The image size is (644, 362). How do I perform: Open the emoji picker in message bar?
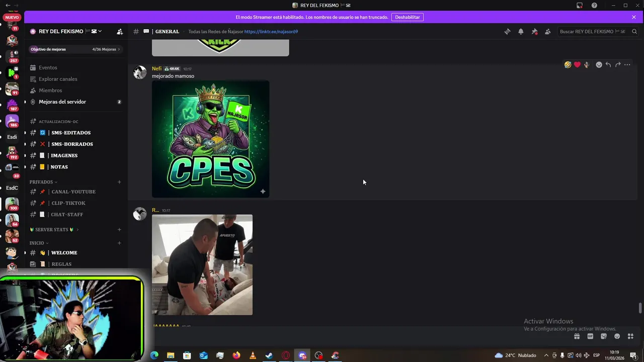tap(617, 336)
